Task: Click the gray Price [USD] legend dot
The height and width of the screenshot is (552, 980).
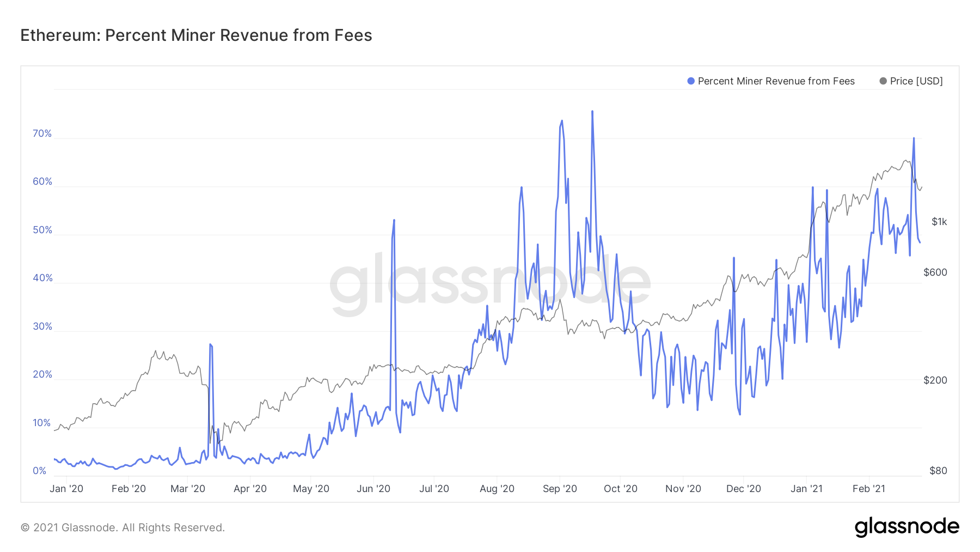Action: coord(884,81)
